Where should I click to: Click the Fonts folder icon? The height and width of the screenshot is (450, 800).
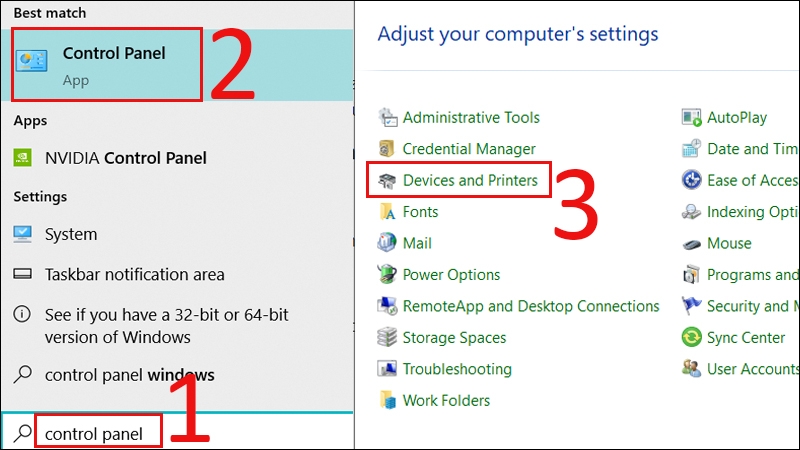(x=388, y=212)
